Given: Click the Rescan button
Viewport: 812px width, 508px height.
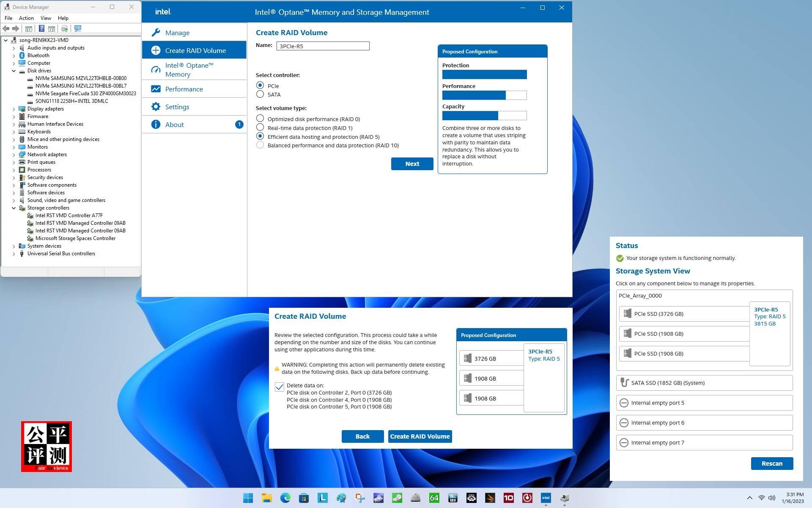Looking at the screenshot, I should 772,464.
